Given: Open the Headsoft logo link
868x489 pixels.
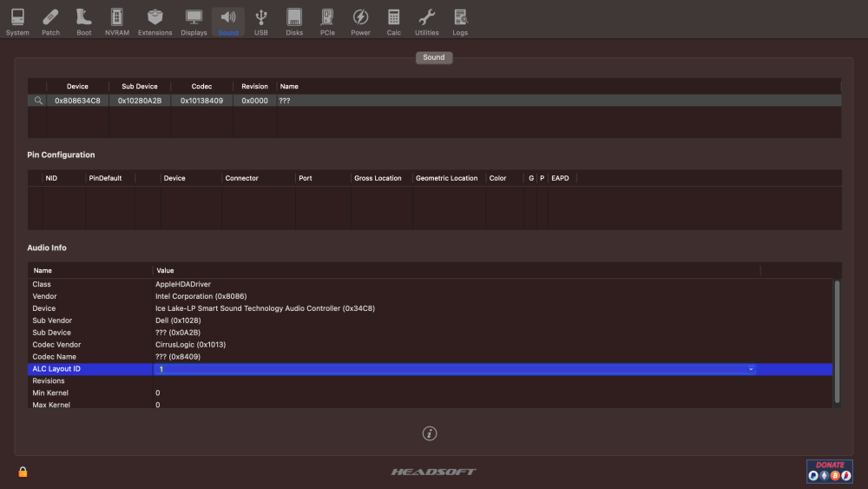Looking at the screenshot, I should [x=433, y=472].
